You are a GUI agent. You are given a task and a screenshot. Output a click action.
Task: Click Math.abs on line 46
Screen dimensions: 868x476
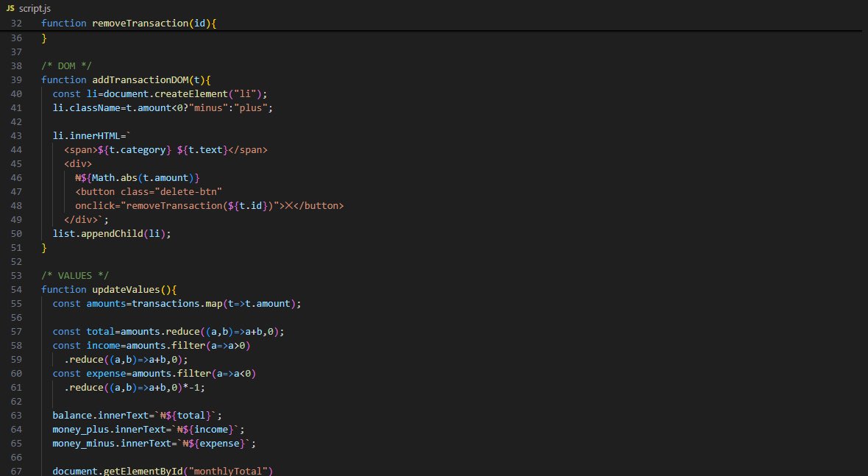pos(115,177)
